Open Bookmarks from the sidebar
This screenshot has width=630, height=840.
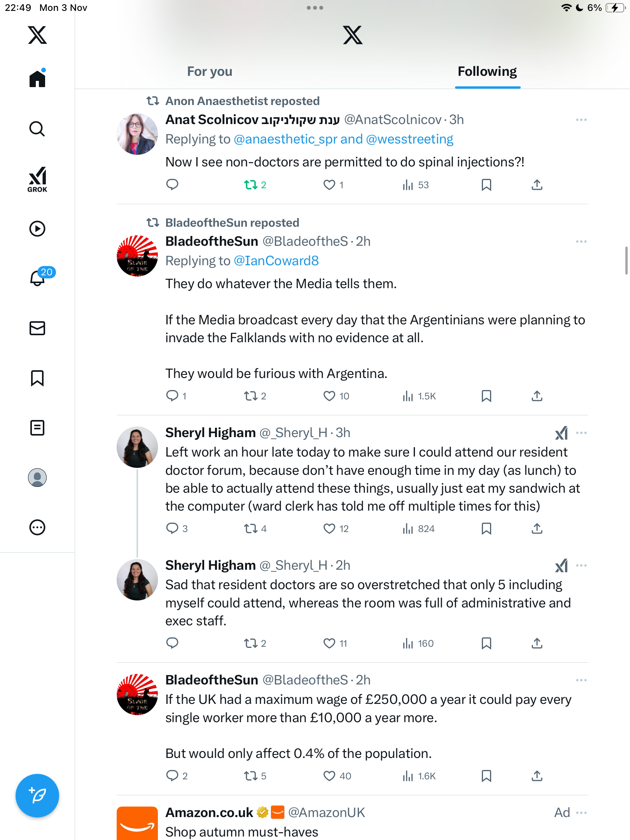coord(37,378)
